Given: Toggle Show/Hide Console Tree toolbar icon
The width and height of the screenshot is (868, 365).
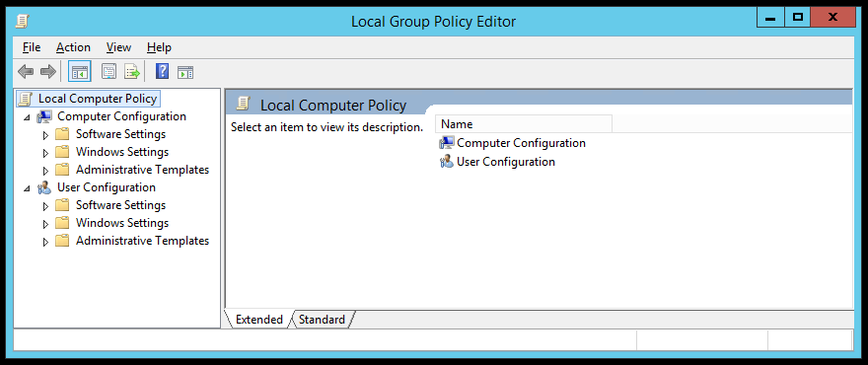Looking at the screenshot, I should pos(80,72).
